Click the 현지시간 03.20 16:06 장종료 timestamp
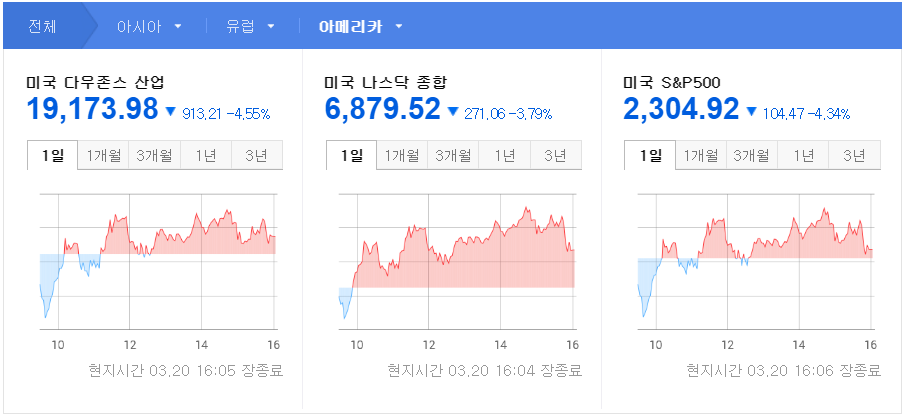This screenshot has width=906, height=418. (783, 370)
